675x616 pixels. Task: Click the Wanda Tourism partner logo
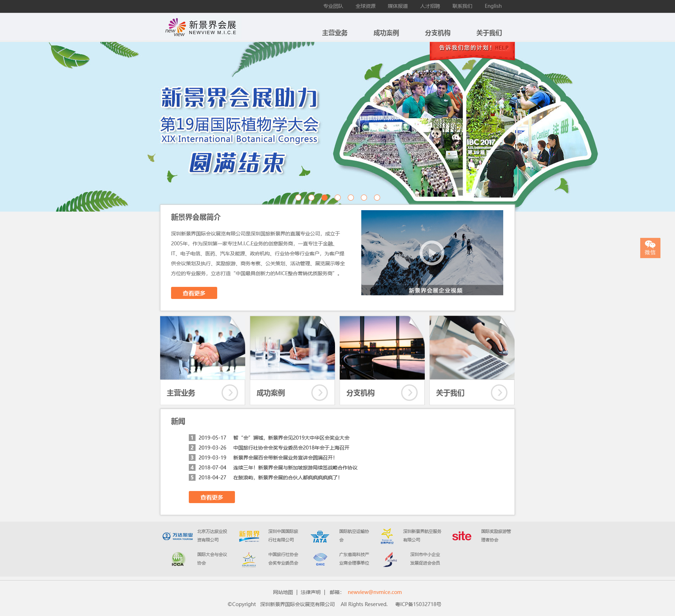coord(177,536)
